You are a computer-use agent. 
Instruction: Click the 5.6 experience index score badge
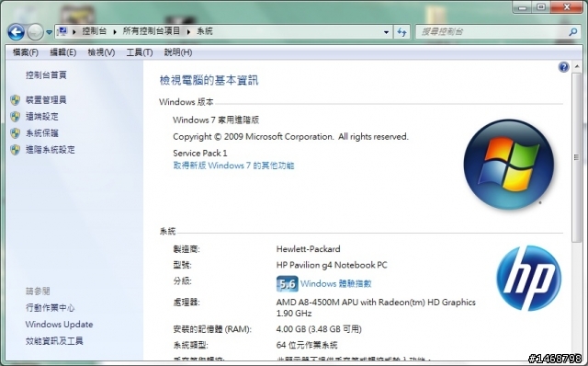coord(287,284)
